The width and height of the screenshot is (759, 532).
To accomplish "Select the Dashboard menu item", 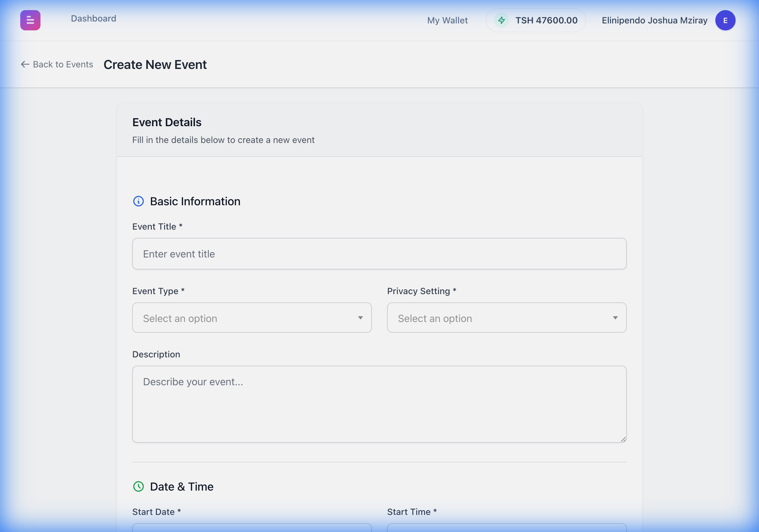I will [93, 18].
